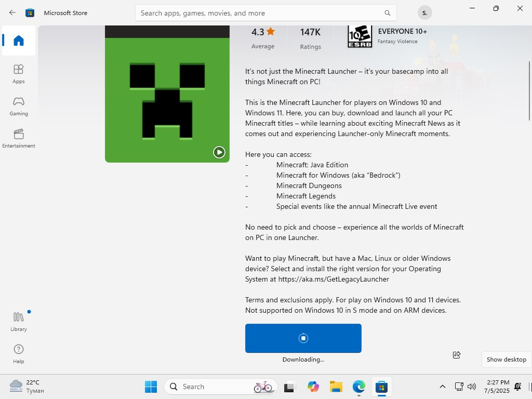Click the search magnifier icon

coord(387,13)
